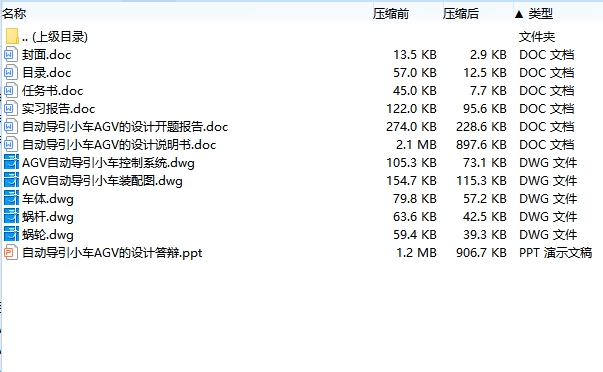Image resolution: width=603 pixels, height=372 pixels.
Task: Click the 39.3 KB compressed size
Action: pos(485,235)
